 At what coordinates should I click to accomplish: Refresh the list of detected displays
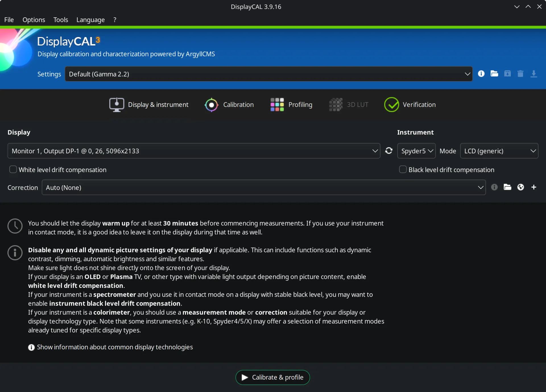tap(389, 151)
